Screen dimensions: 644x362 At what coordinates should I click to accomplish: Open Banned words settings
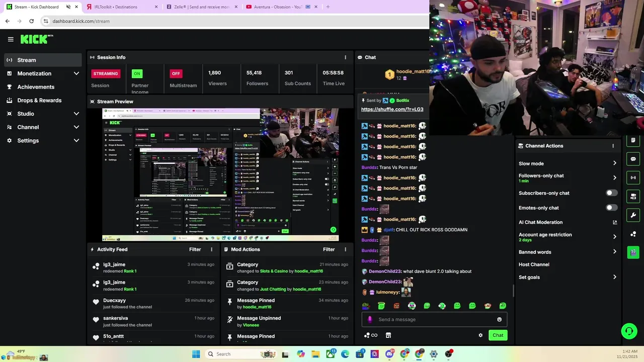point(568,252)
